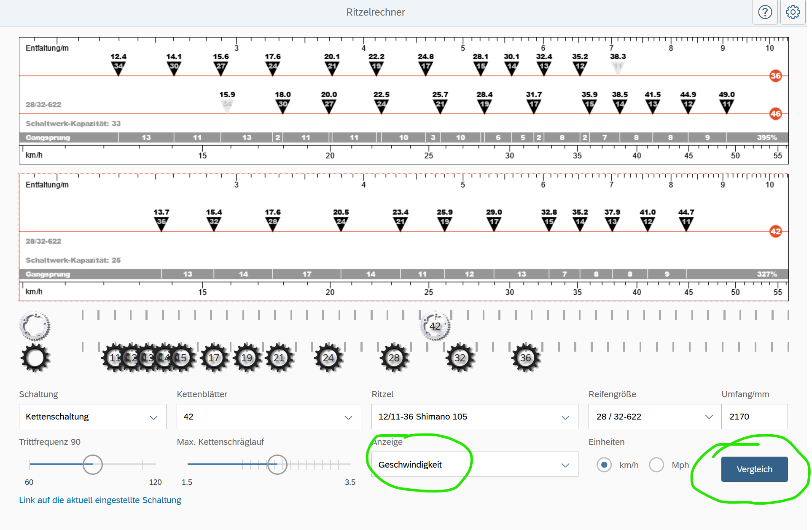Select the km/h radio button
This screenshot has width=812, height=530.
point(604,465)
